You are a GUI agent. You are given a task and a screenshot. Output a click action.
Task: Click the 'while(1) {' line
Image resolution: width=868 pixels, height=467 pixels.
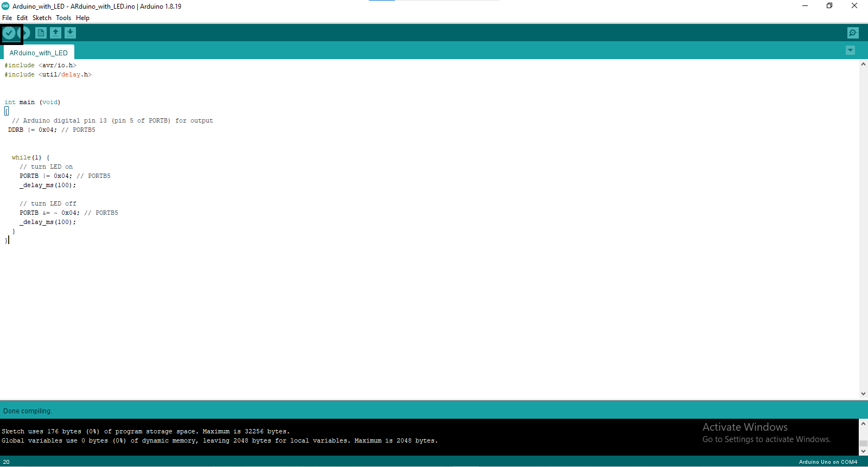[30, 157]
